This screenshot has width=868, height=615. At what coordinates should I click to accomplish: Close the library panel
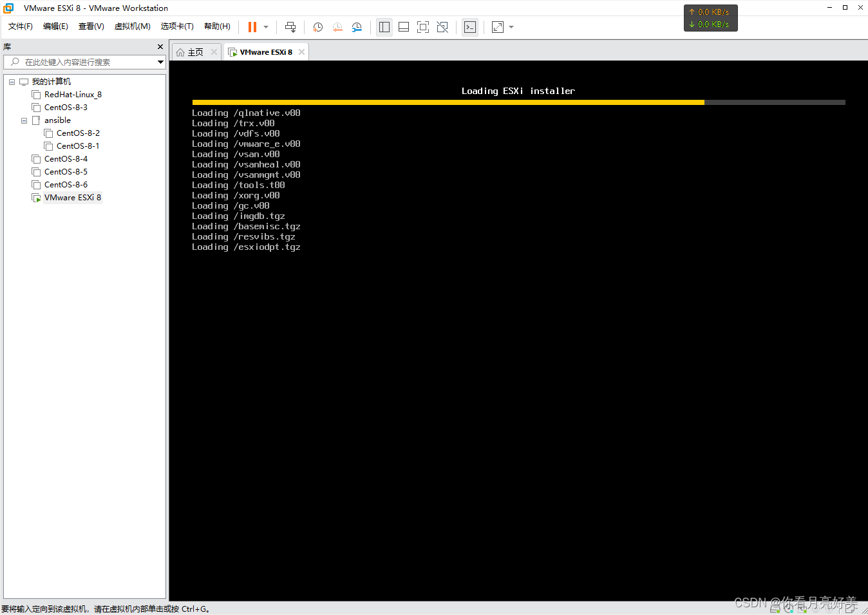point(160,47)
